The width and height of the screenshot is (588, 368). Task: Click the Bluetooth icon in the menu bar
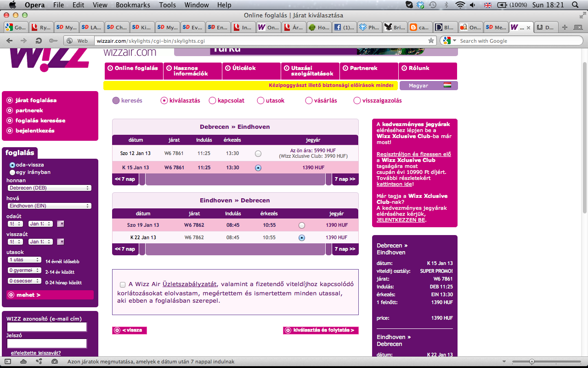click(x=446, y=5)
